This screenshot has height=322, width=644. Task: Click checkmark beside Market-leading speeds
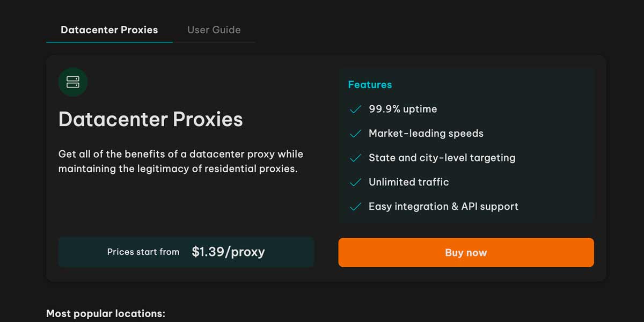point(355,134)
